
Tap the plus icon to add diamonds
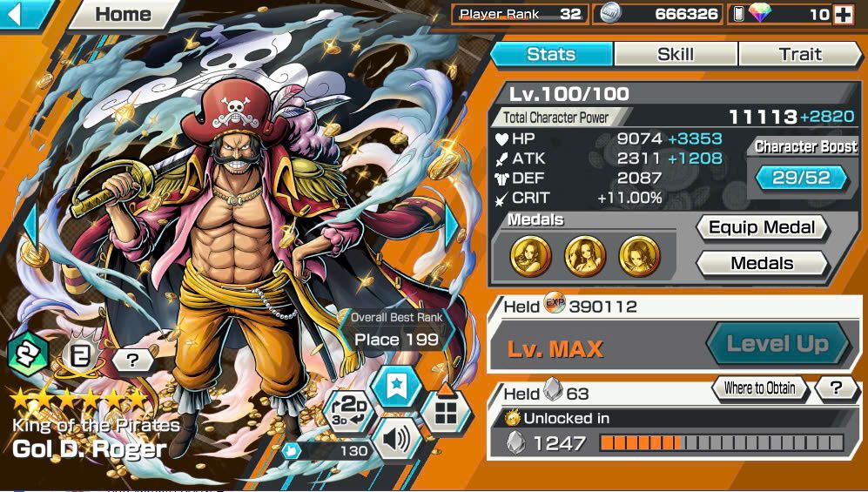pos(844,15)
